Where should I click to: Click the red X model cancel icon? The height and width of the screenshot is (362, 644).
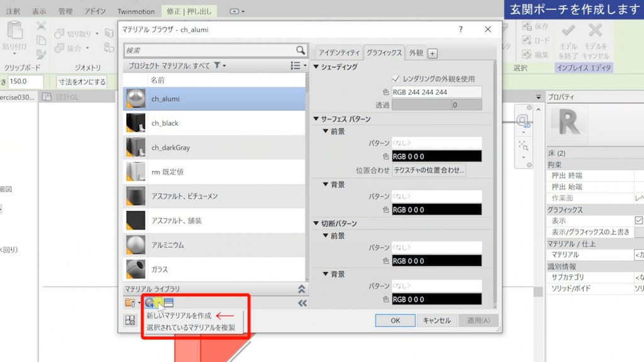coord(596,30)
